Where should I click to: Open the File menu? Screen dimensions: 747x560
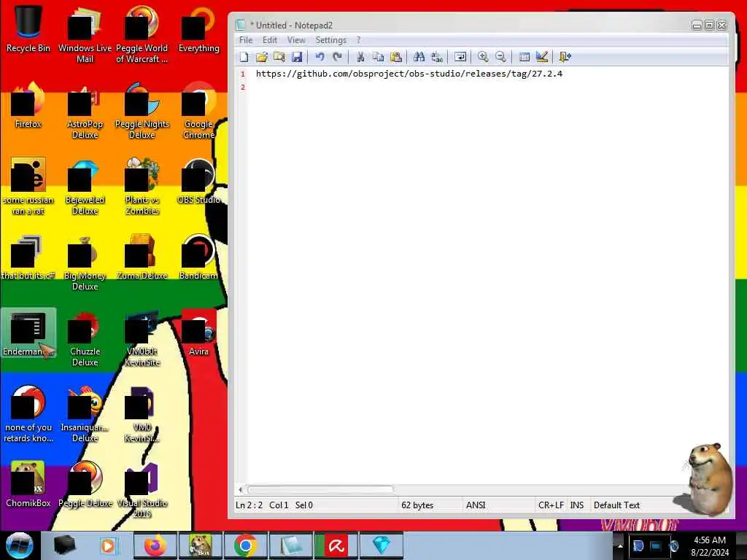click(x=246, y=40)
